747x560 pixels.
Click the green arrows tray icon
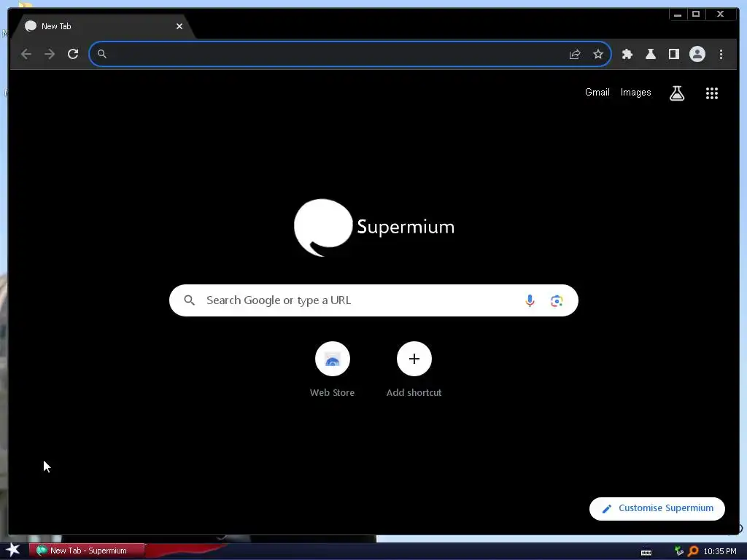pos(679,551)
